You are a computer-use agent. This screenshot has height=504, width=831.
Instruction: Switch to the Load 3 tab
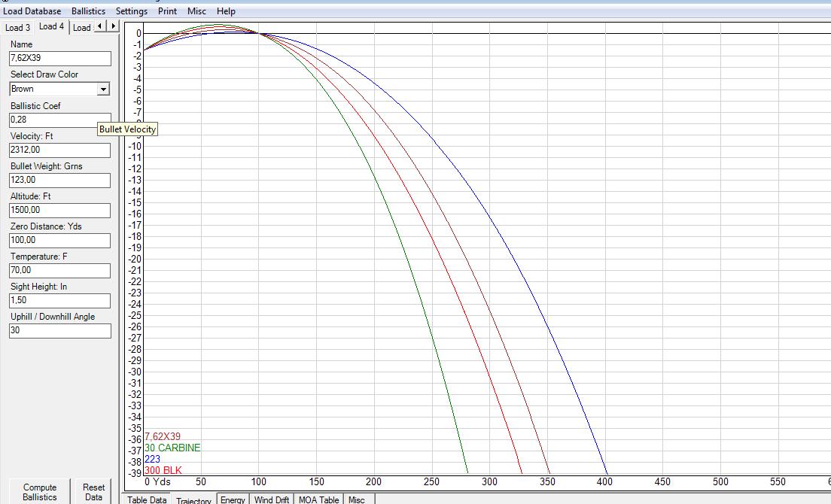18,28
